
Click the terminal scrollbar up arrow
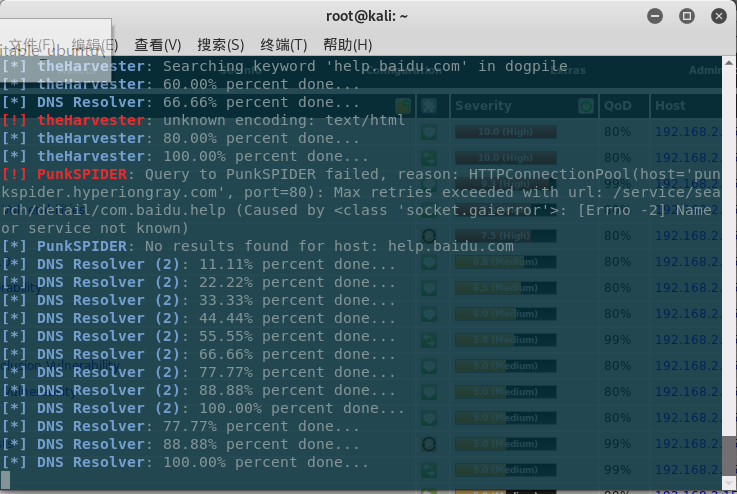(729, 63)
